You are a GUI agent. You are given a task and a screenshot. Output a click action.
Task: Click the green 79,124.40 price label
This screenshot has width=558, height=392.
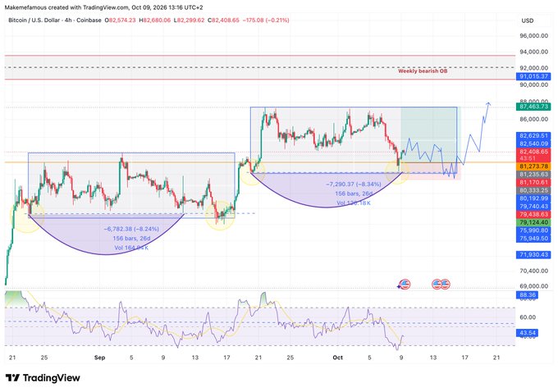coord(533,222)
